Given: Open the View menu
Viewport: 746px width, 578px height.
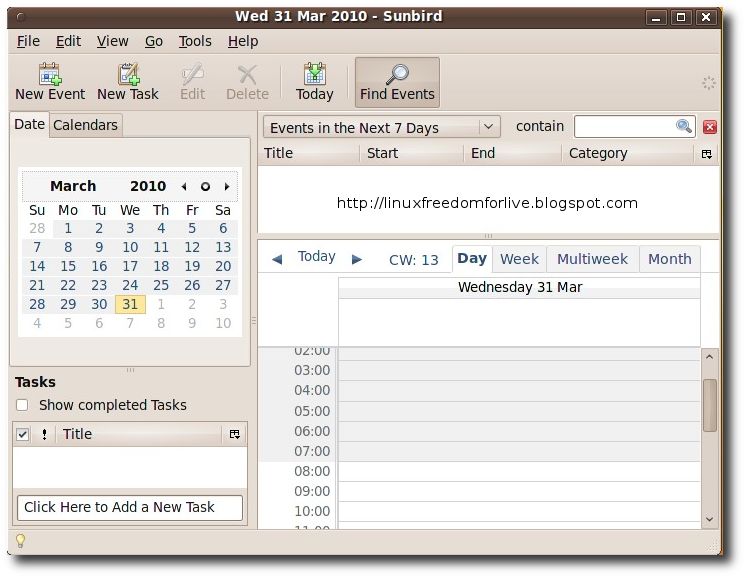Looking at the screenshot, I should [112, 41].
